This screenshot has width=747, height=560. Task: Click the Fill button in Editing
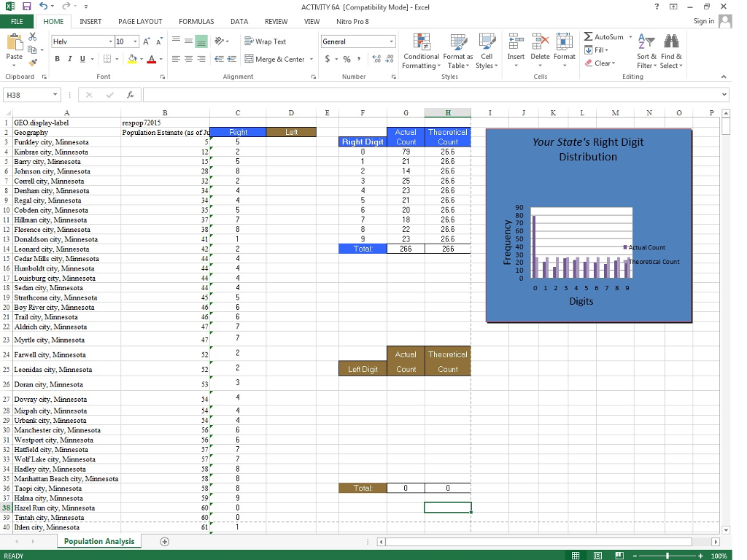pyautogui.click(x=596, y=50)
